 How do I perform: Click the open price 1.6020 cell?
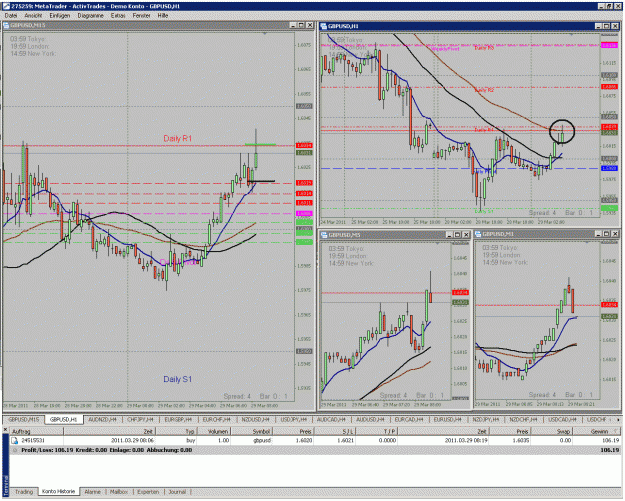[x=304, y=441]
